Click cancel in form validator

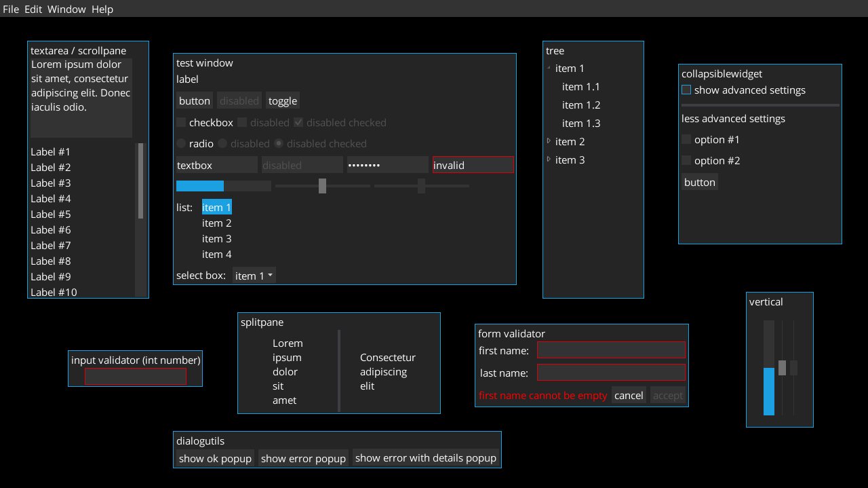(629, 395)
